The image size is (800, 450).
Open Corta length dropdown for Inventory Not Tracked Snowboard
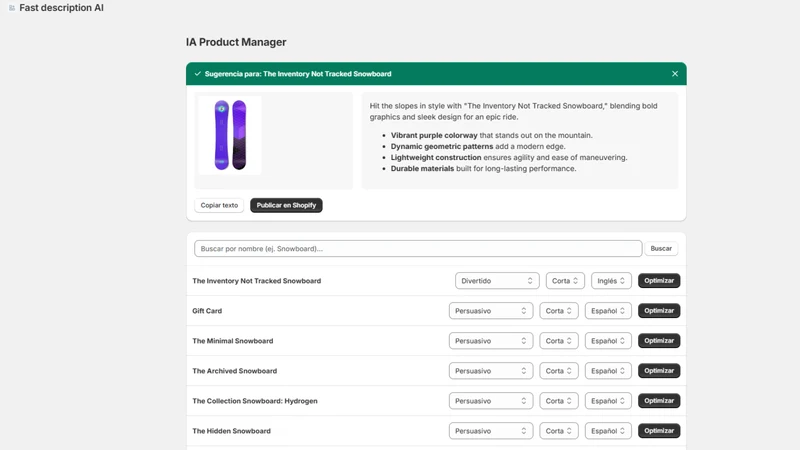(x=565, y=281)
